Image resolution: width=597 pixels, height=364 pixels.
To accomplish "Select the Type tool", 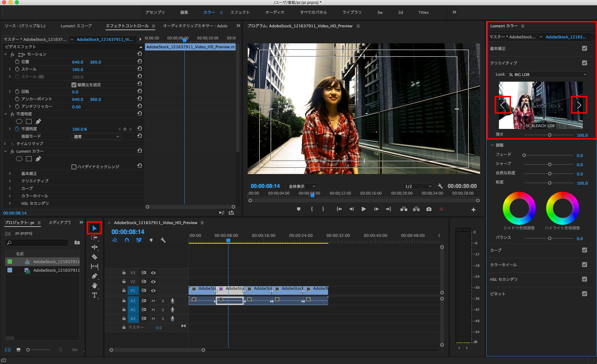I will [94, 295].
